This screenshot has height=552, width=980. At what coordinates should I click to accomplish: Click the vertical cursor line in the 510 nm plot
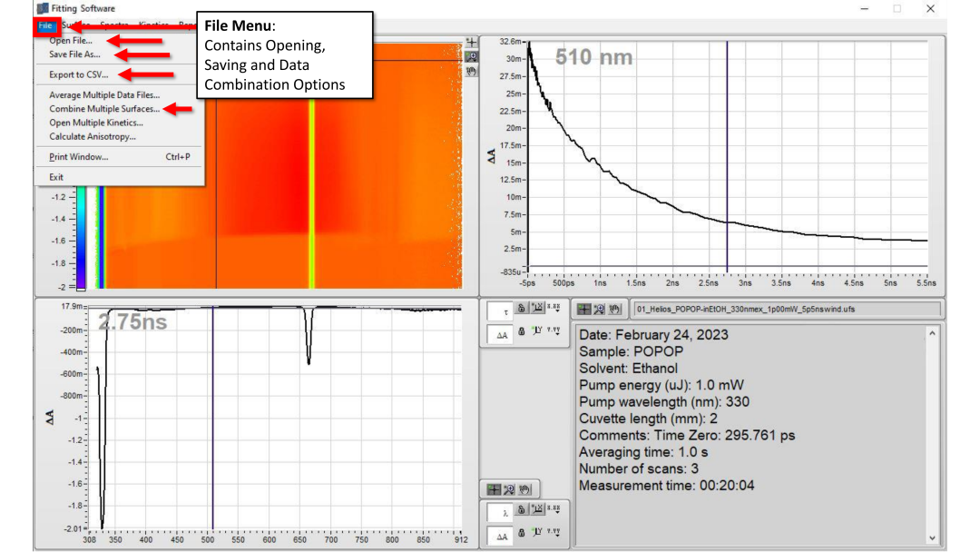point(727,156)
